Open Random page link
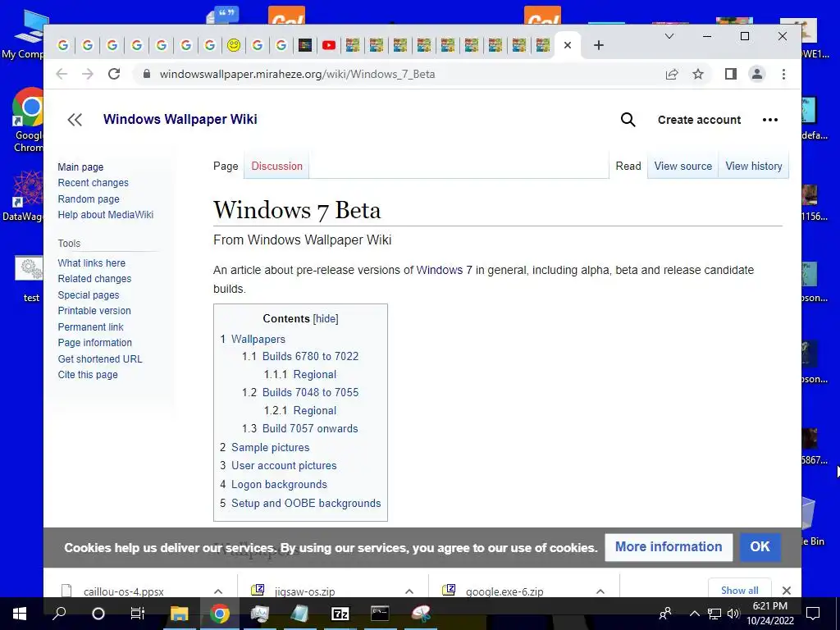The image size is (840, 630). click(x=89, y=199)
